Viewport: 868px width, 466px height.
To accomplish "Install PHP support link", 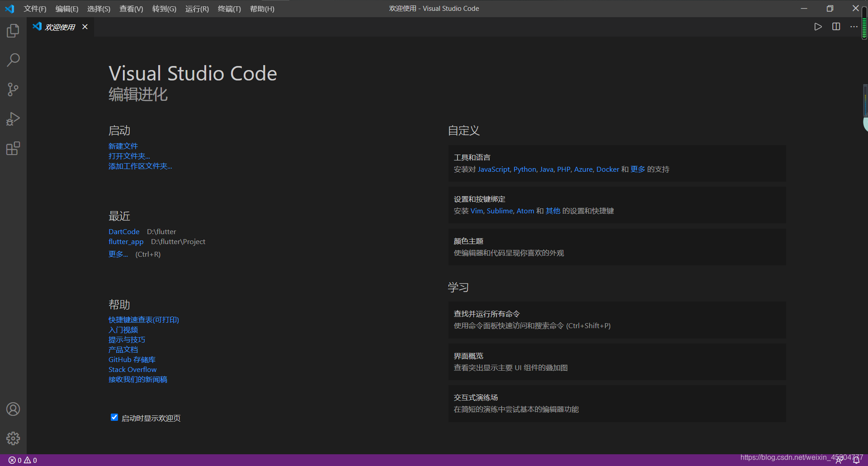I will point(563,169).
